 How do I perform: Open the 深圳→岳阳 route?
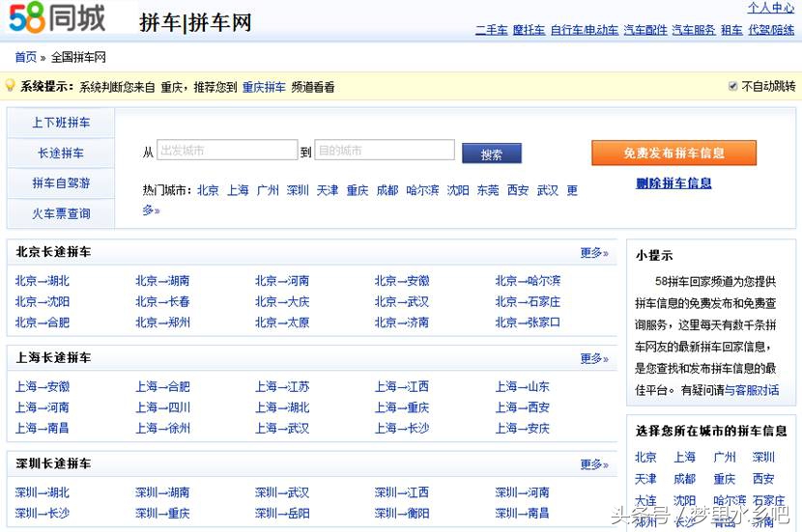tap(282, 513)
